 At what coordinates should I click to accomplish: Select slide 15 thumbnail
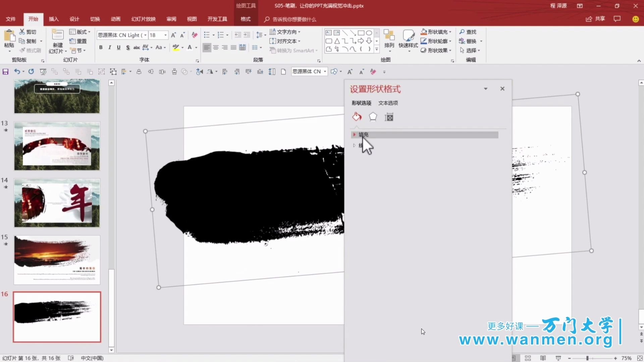pos(57,260)
